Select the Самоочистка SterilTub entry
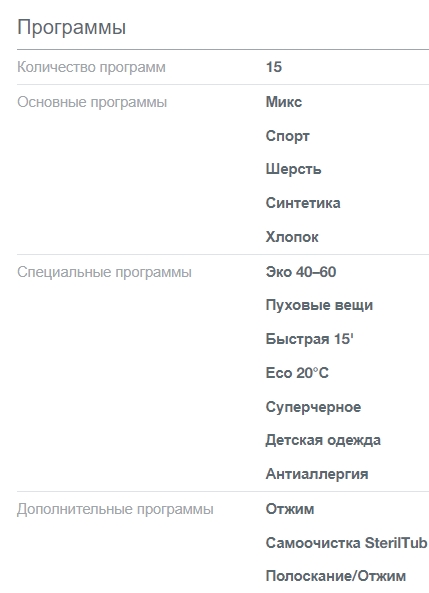Screen dimensions: 429x593 [347, 543]
